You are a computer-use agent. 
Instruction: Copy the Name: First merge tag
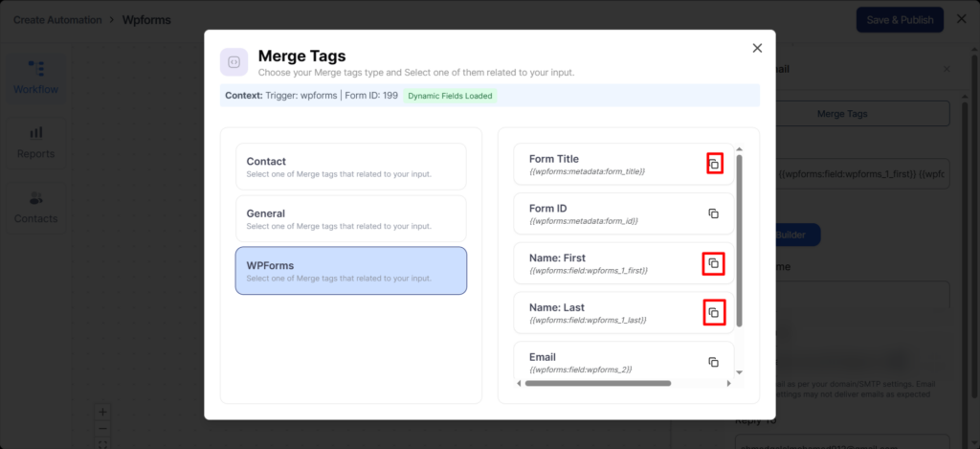coord(713,263)
